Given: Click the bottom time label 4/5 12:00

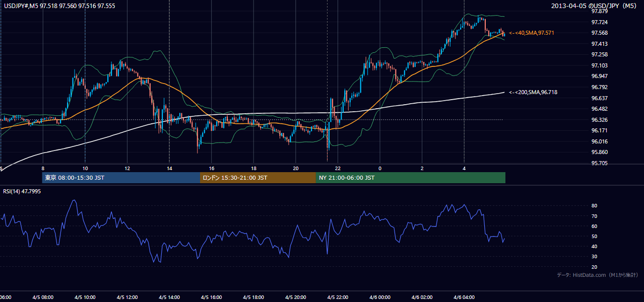Looking at the screenshot, I should point(127,297).
